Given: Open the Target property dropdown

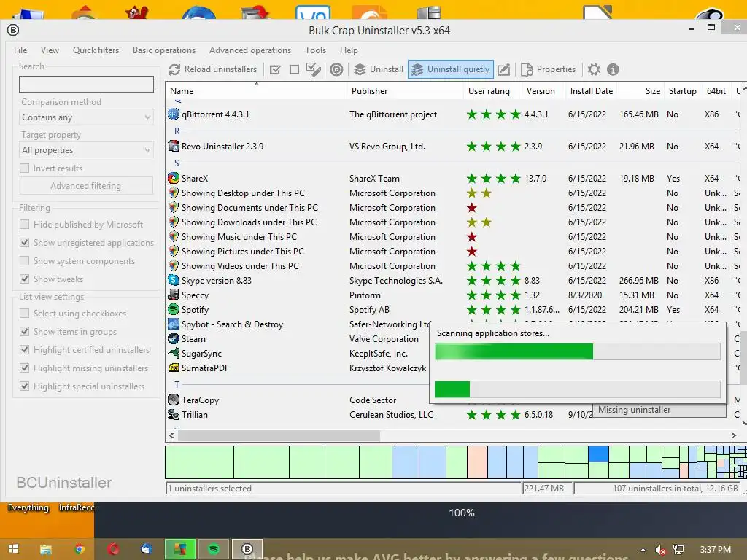Looking at the screenshot, I should (86, 150).
